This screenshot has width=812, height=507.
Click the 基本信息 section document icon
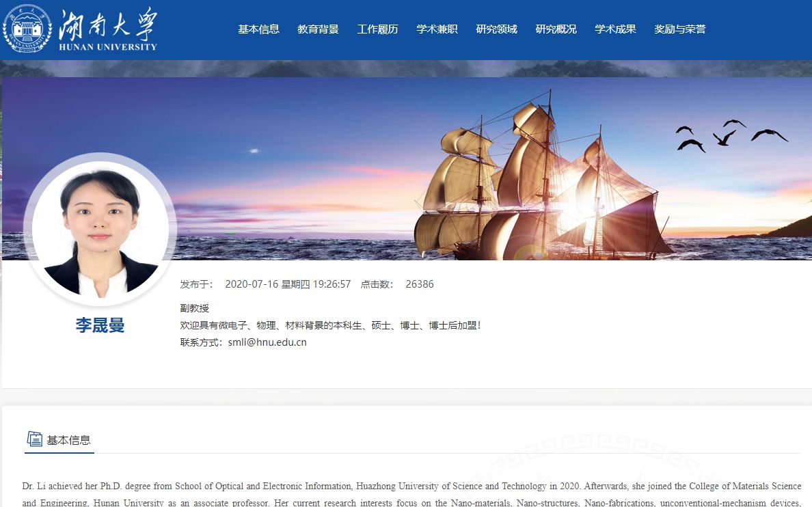click(x=35, y=439)
